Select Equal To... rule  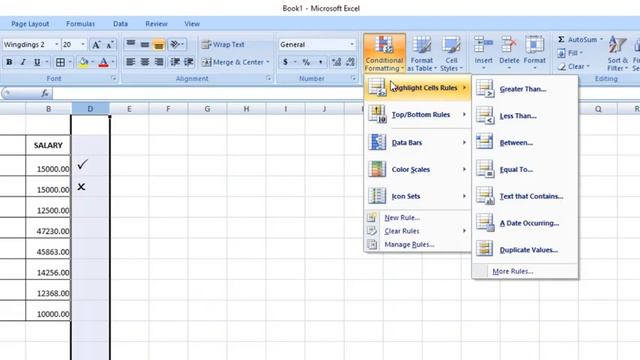point(524,169)
